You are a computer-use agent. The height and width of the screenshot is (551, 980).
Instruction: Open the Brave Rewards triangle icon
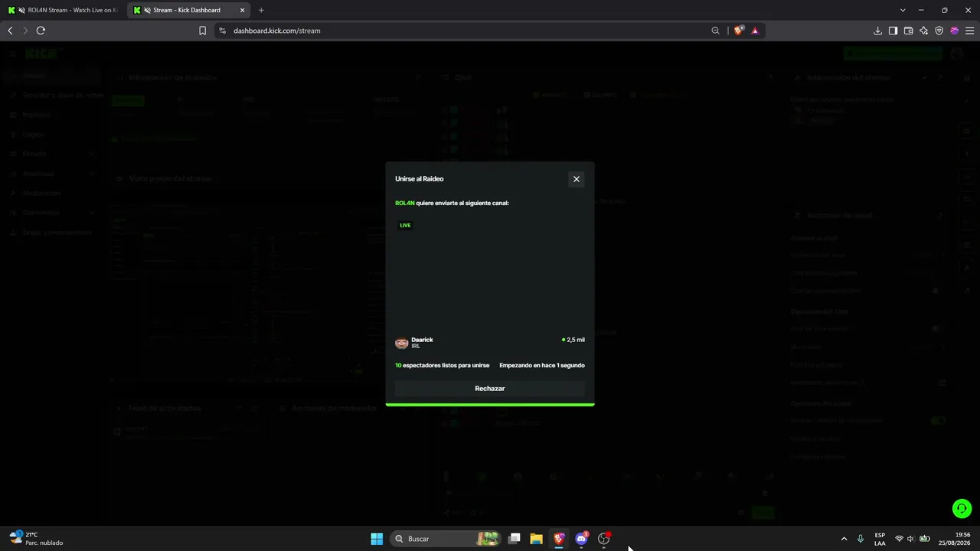pos(755,31)
